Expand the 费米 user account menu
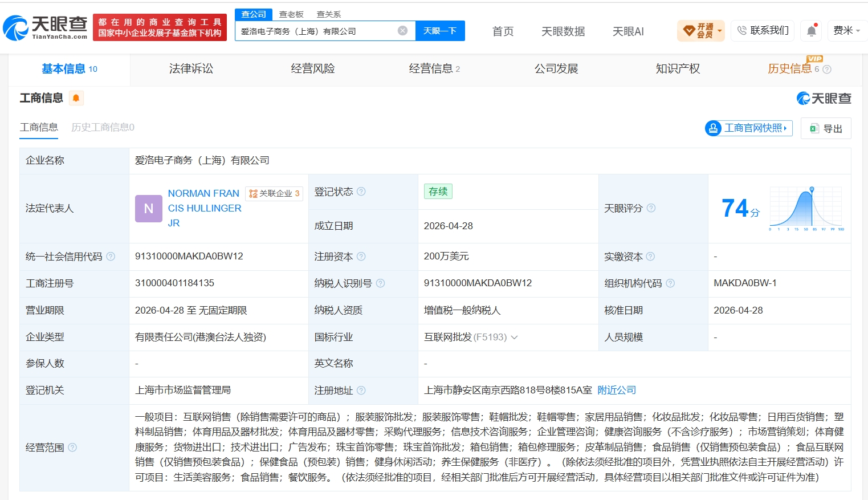 [x=847, y=30]
